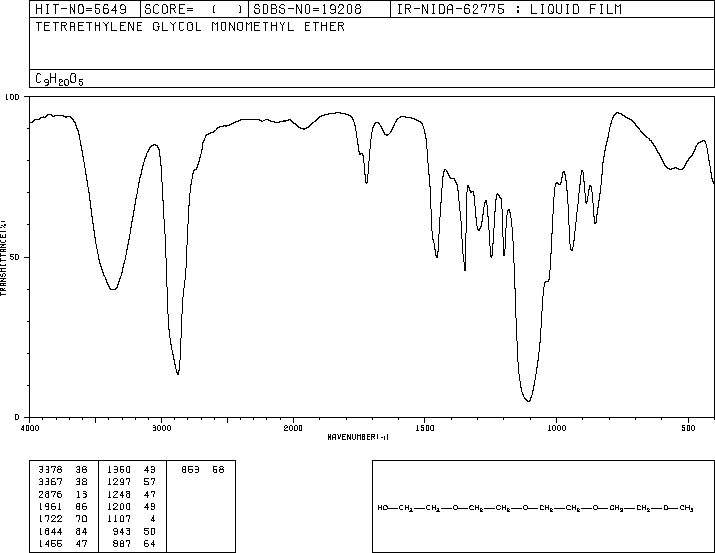Click transmittance '57' in the 1297 row

(150, 482)
